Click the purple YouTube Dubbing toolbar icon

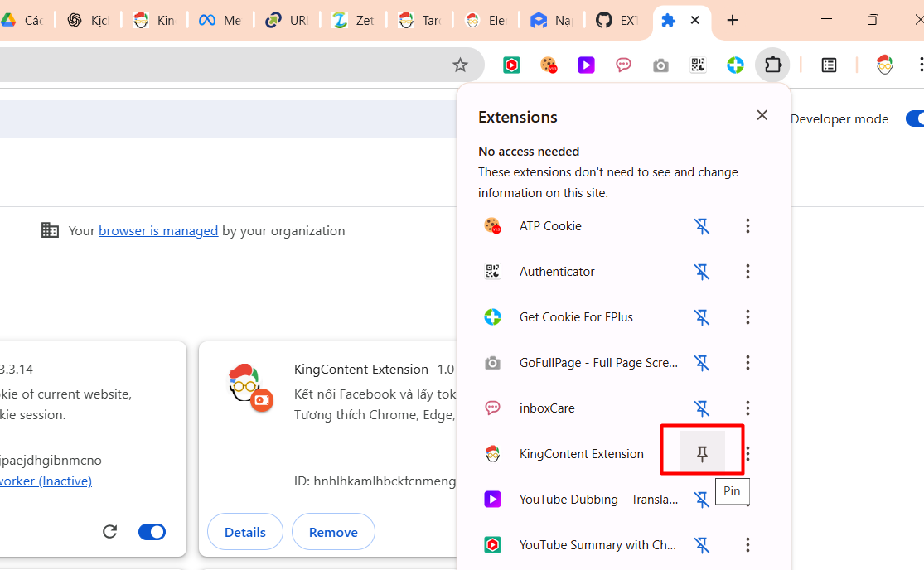[x=587, y=65]
